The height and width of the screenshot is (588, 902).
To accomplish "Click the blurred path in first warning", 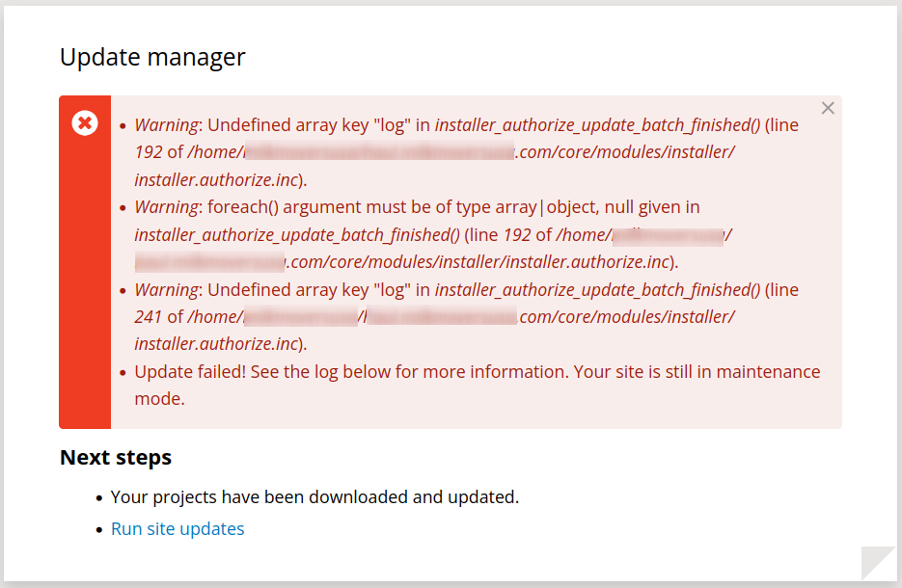I will (x=379, y=151).
